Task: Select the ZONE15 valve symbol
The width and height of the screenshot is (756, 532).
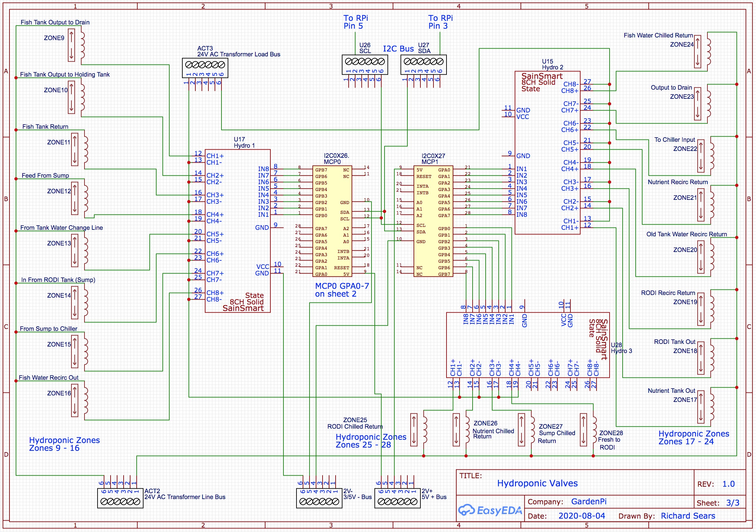Action: click(80, 352)
